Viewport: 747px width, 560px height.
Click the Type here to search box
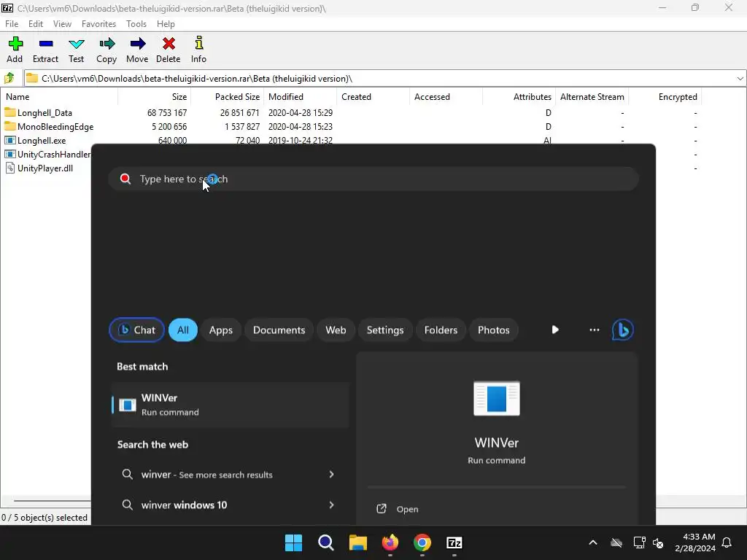point(373,179)
